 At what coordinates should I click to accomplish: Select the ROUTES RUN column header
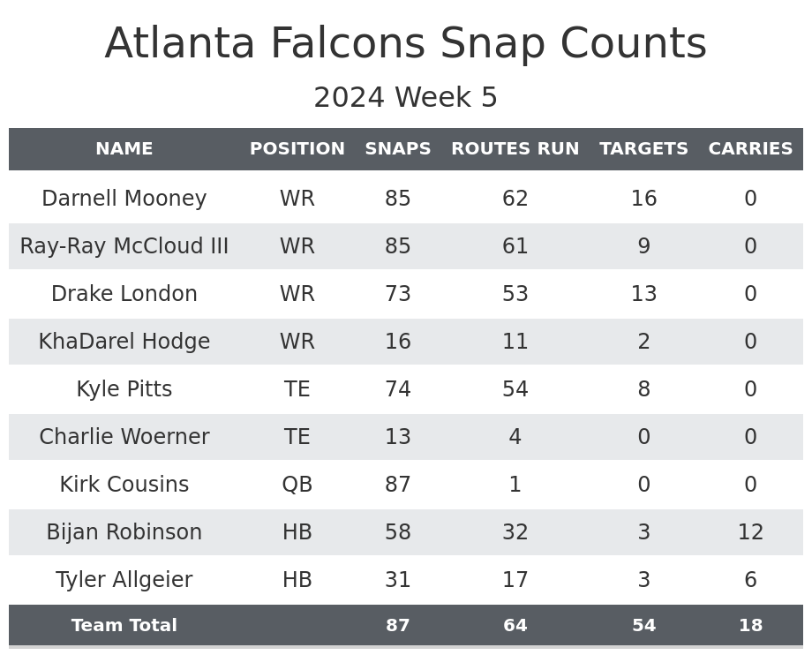pos(515,149)
